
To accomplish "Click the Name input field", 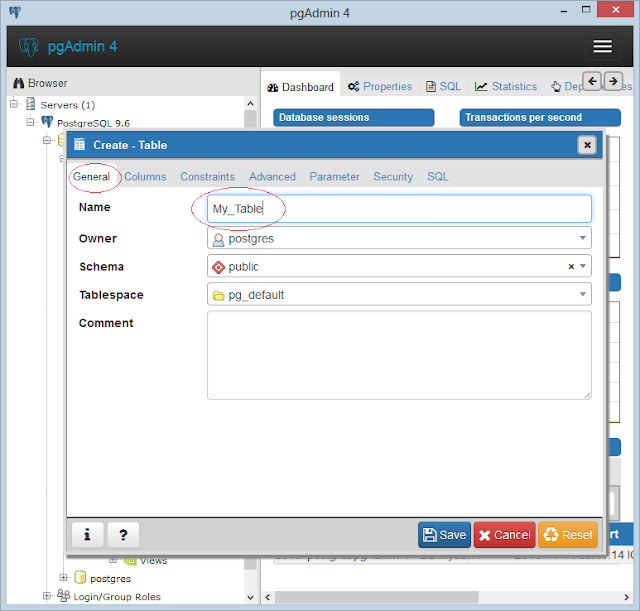I will click(x=399, y=209).
